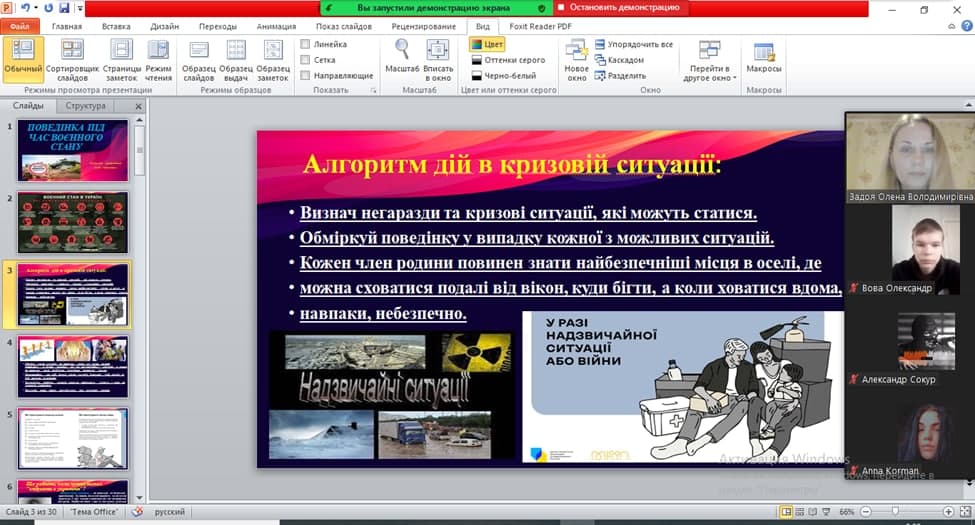This screenshot has width=975, height=525.
Task: Enable the Направляющие guides checkbox
Action: coord(305,75)
